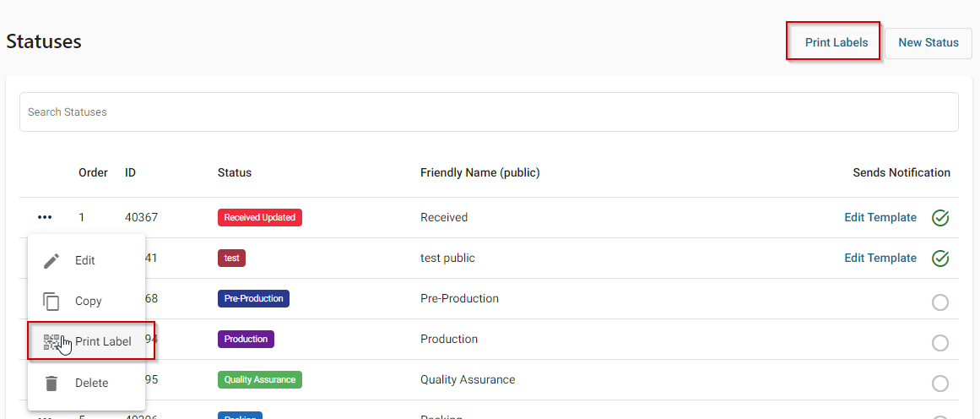This screenshot has height=419, width=980.
Task: Open Edit Template for test public row
Action: tap(880, 258)
